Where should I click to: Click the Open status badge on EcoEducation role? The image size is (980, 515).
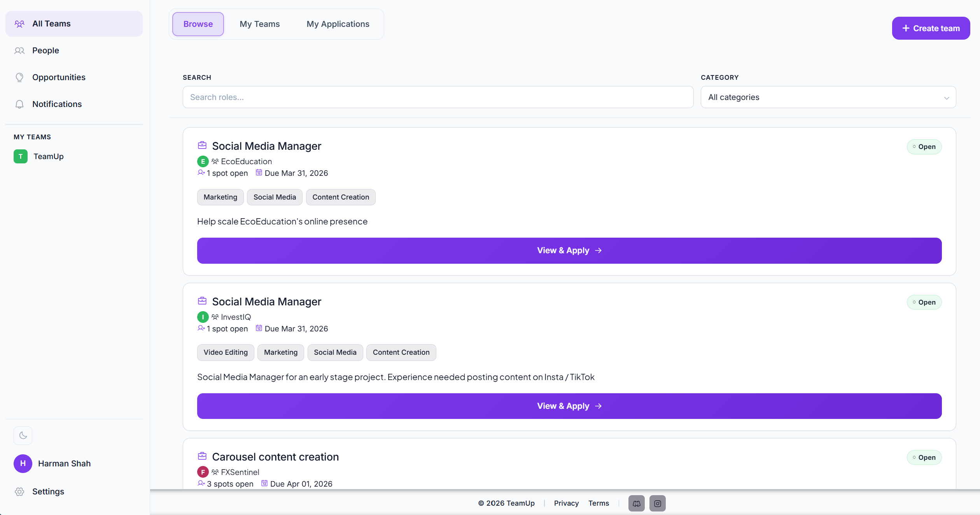924,147
